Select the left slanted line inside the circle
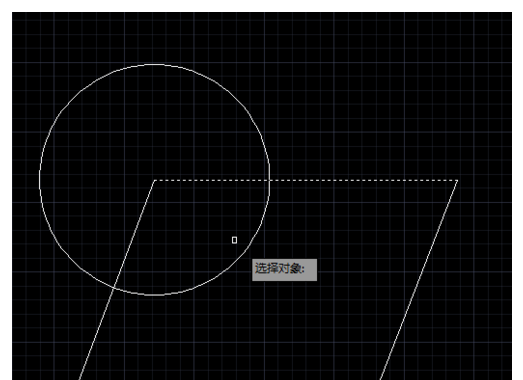The width and height of the screenshot is (523, 380). click(134, 234)
